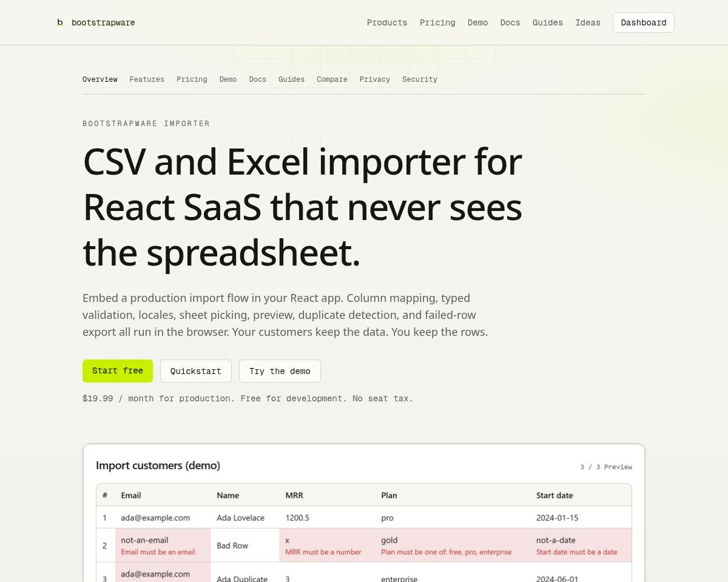728x582 pixels.
Task: Click the Bad Row name cell
Action: [x=245, y=546]
